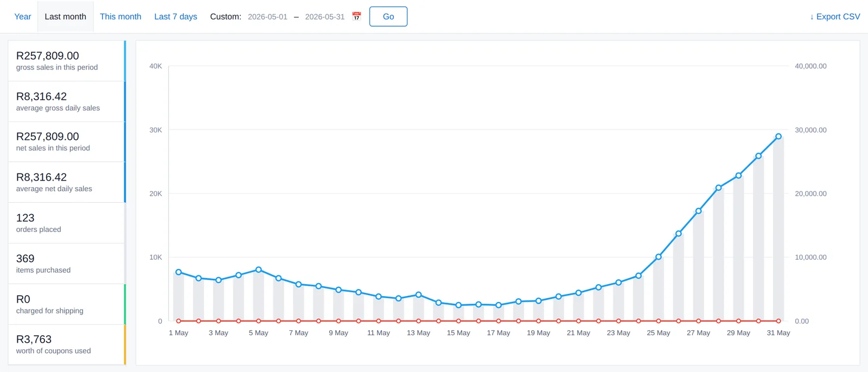Image resolution: width=868 pixels, height=372 pixels.
Task: Toggle the items purchased legend item
Action: pyautogui.click(x=67, y=264)
